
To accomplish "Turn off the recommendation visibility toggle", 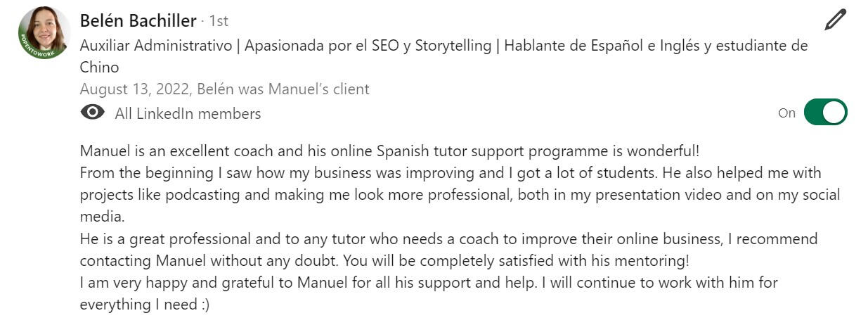I will coord(825,113).
